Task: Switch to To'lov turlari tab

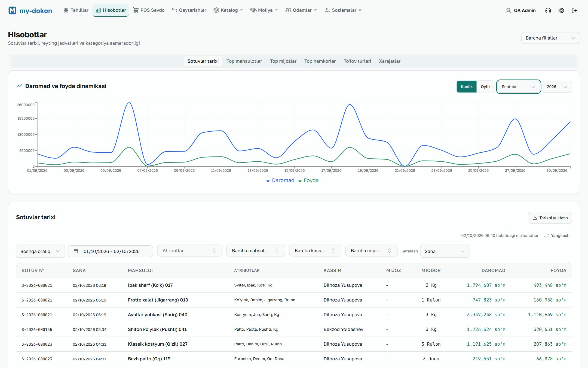Action: point(357,61)
